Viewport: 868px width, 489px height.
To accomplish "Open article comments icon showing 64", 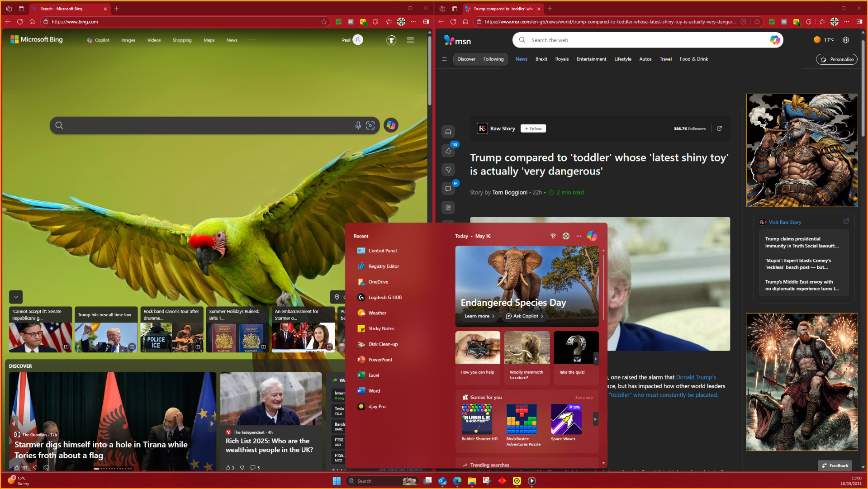I will [x=448, y=189].
